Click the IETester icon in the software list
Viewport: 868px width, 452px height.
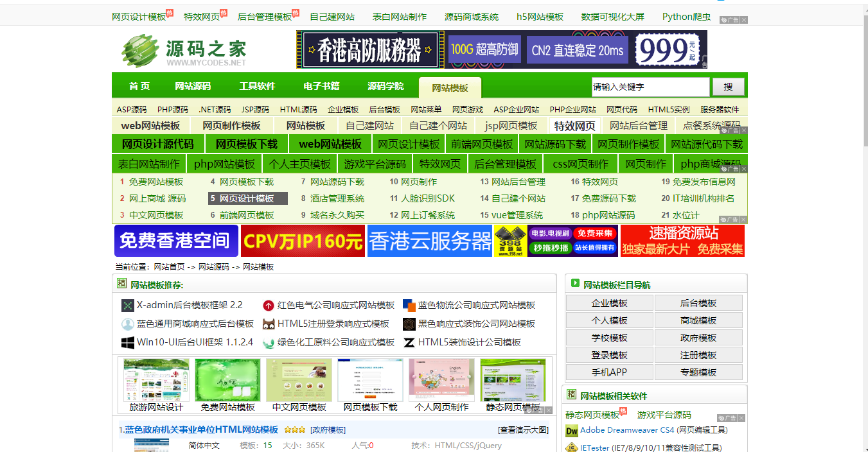click(x=571, y=448)
